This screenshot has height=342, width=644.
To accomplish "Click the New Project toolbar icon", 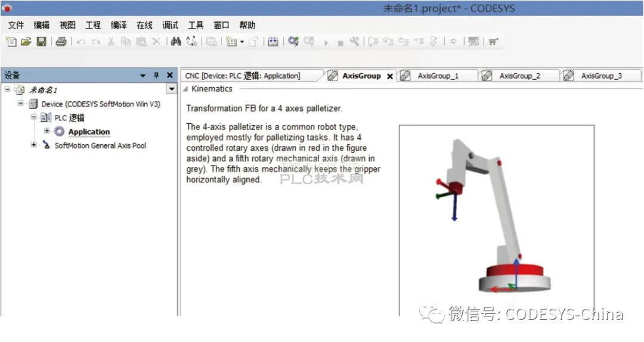I will click(x=11, y=42).
